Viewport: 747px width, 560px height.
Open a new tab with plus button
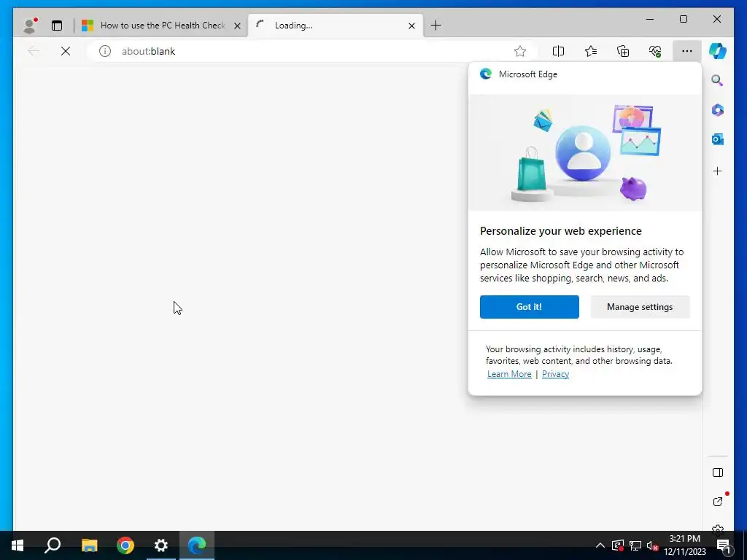(436, 26)
